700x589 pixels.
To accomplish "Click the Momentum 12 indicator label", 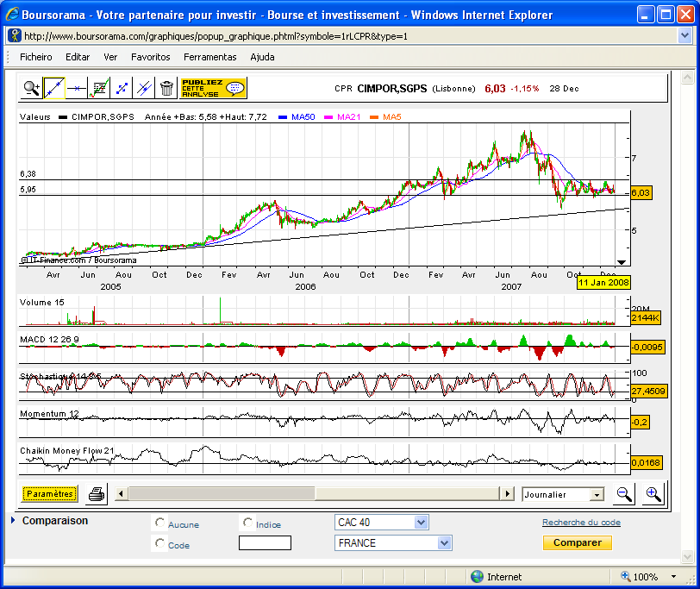I will tap(49, 414).
